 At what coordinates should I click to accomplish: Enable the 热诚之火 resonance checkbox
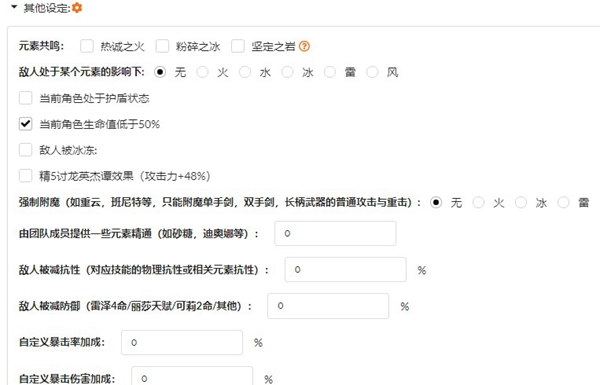[87, 46]
